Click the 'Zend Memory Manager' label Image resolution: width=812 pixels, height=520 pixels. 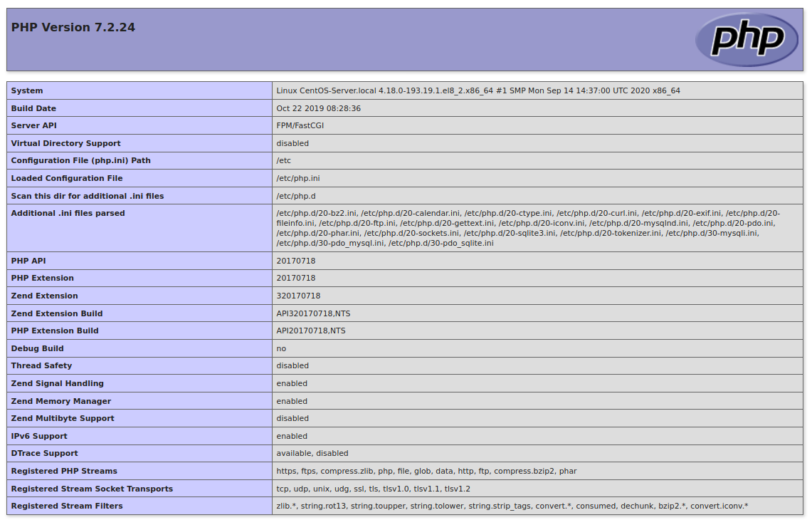coord(61,401)
